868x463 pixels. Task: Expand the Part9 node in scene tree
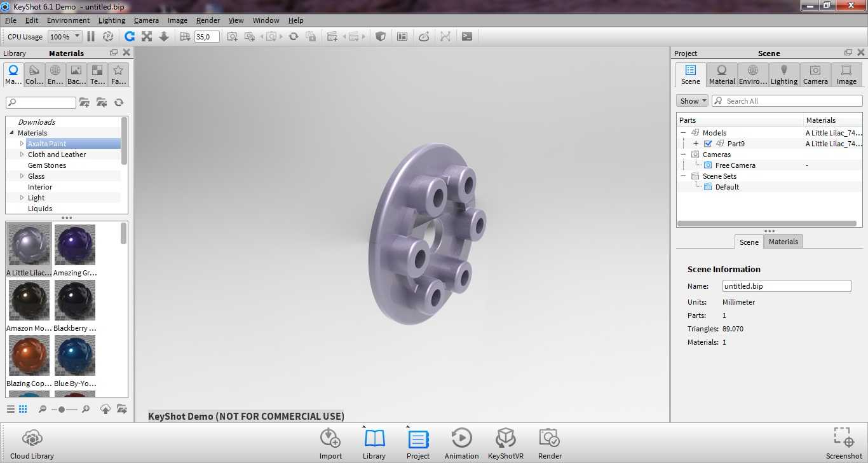[696, 144]
